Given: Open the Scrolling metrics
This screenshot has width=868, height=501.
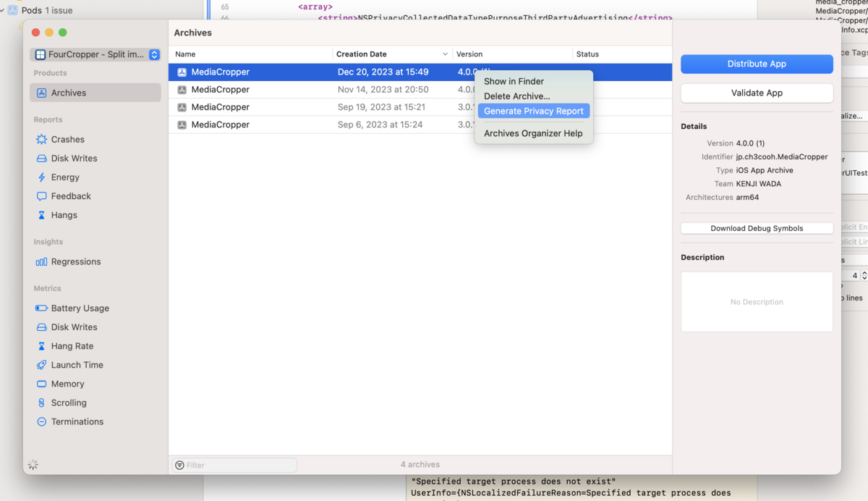Looking at the screenshot, I should click(69, 403).
